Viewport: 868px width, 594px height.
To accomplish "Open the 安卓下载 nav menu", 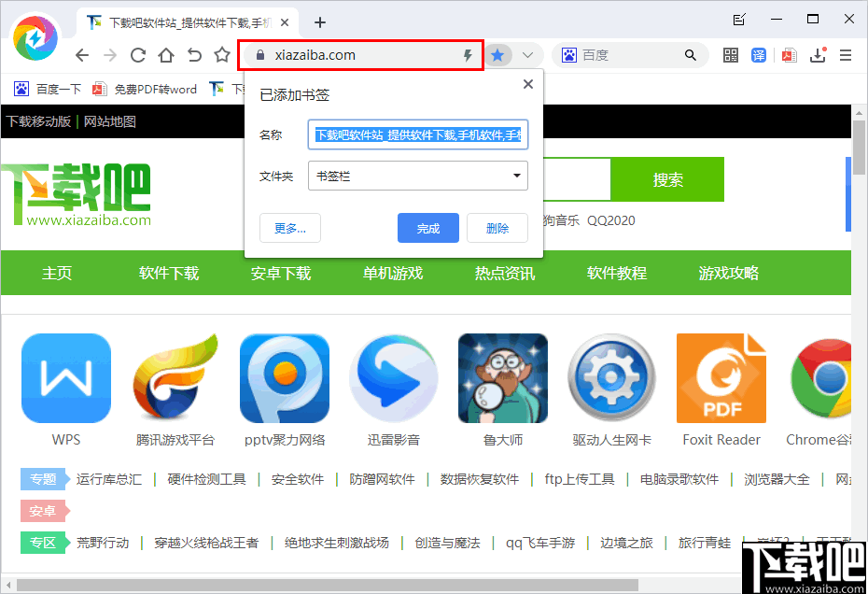I will point(281,273).
